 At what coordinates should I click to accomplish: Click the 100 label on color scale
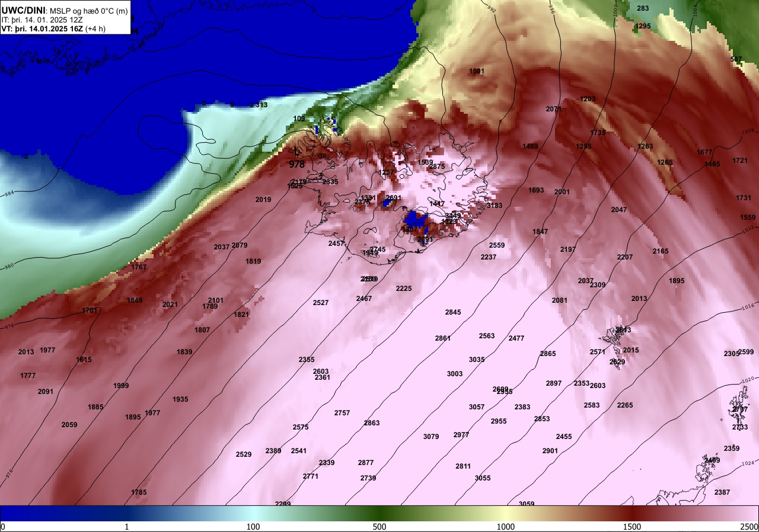253,527
